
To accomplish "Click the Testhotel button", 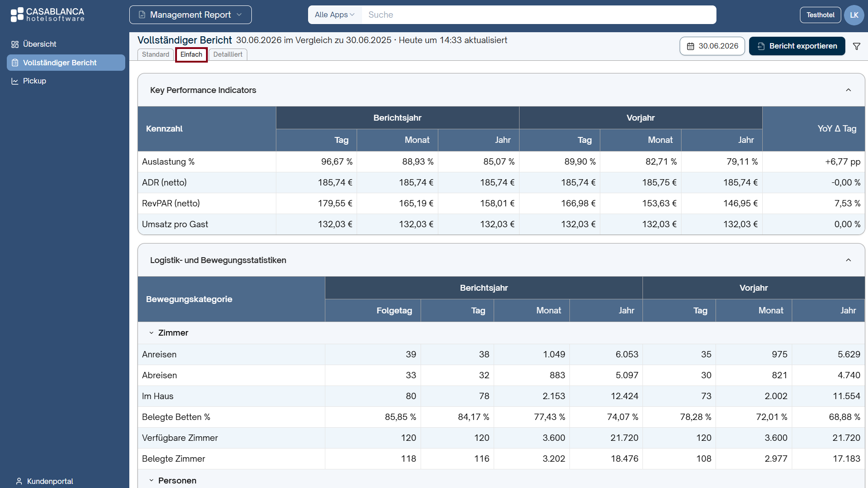I will pyautogui.click(x=820, y=15).
